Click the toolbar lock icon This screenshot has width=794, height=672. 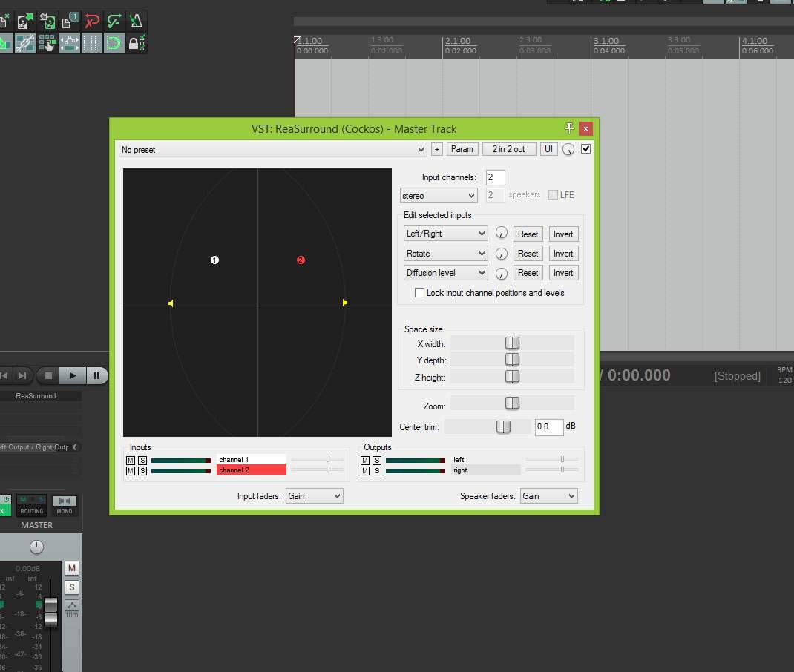click(135, 43)
